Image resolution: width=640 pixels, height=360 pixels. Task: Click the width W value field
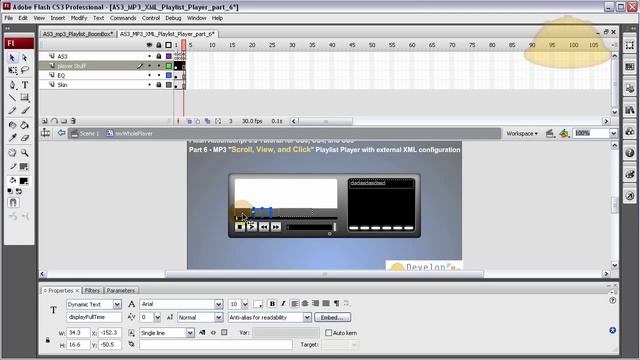tap(78, 333)
